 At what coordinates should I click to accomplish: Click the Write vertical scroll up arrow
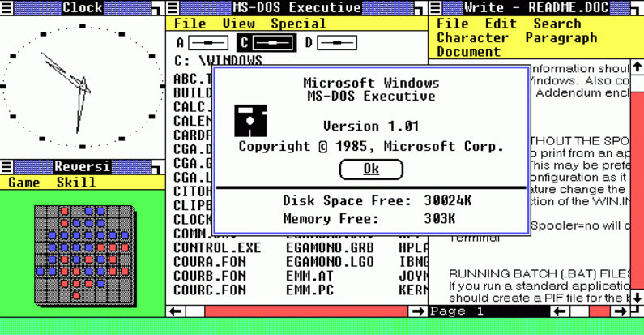[637, 67]
